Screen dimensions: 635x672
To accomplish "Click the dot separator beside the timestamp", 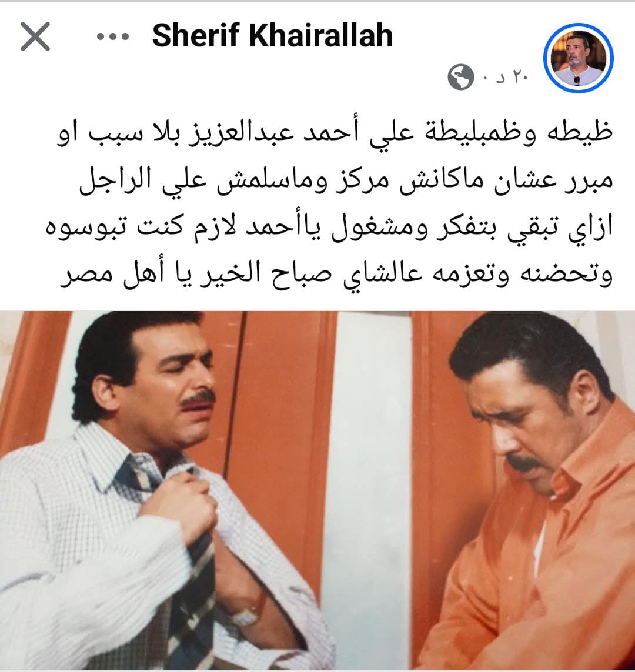I will [486, 78].
